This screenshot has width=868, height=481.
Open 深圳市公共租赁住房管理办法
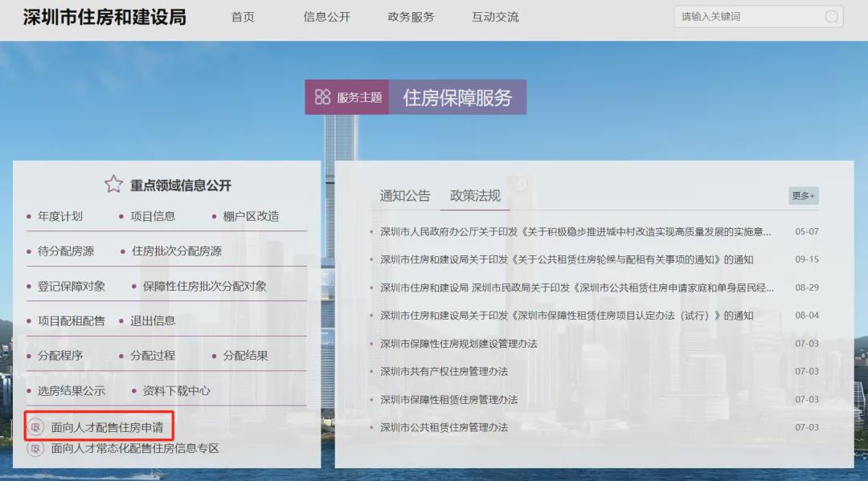coord(444,427)
